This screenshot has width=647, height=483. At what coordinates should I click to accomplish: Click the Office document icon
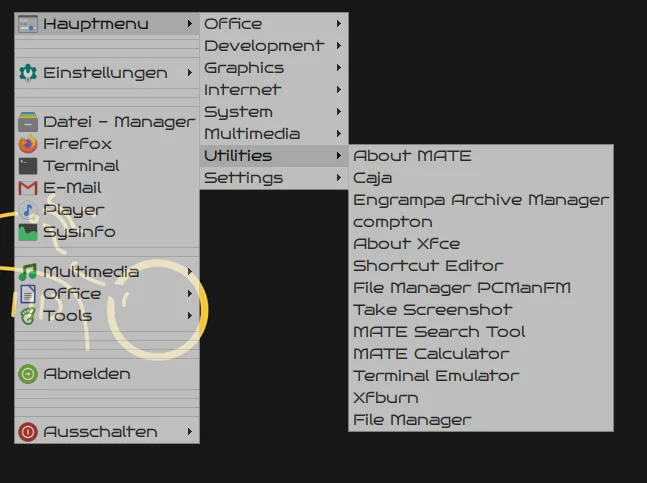(x=28, y=294)
